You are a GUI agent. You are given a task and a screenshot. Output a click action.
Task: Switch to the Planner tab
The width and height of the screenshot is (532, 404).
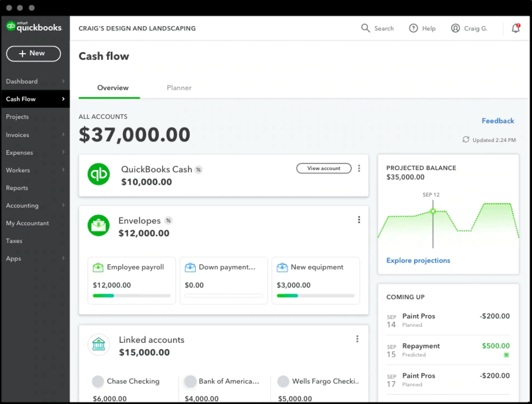point(179,88)
